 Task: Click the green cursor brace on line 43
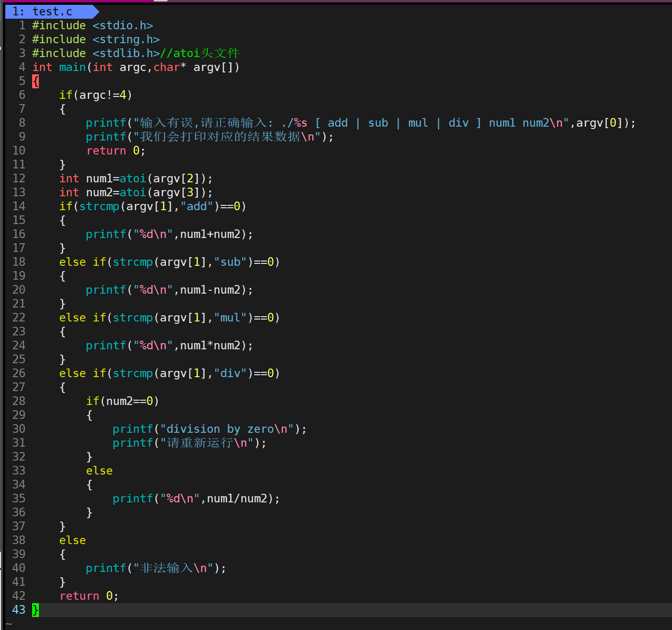coord(35,610)
